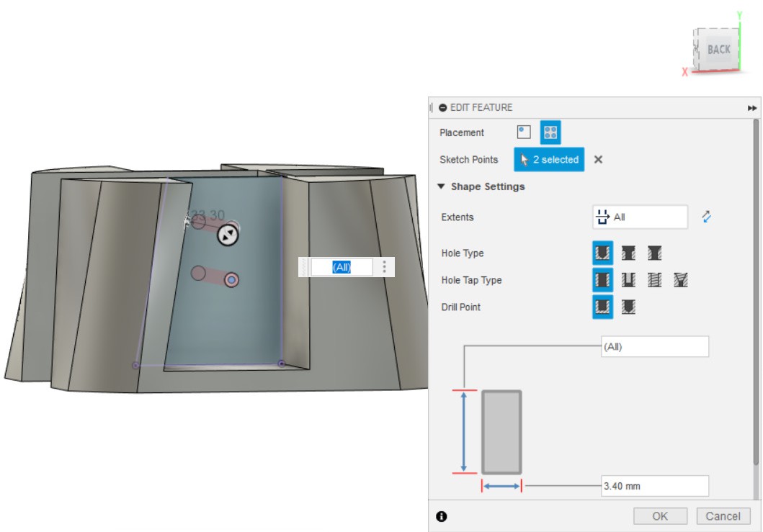This screenshot has width=763, height=532.
Task: Expand the dialog with the double-arrow icon
Action: (x=752, y=108)
